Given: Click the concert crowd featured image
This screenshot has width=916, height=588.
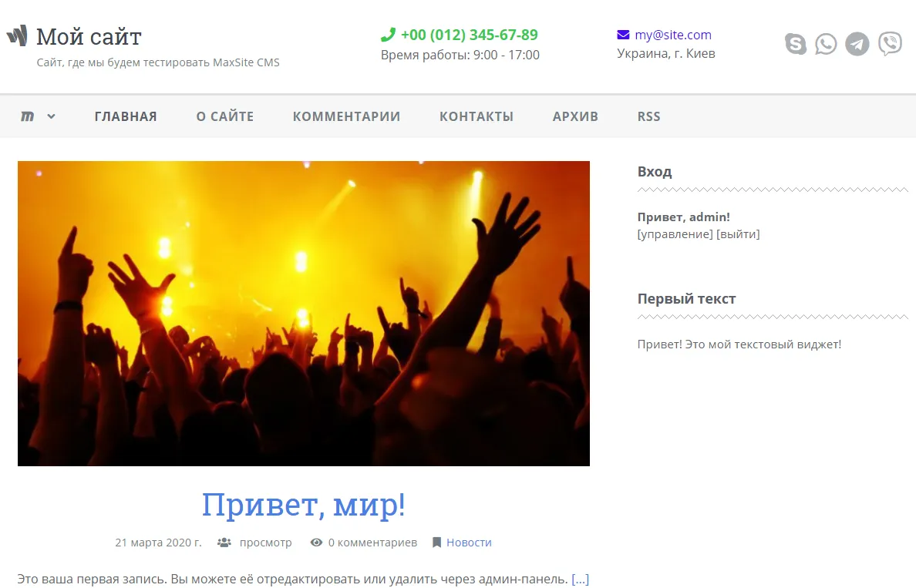Looking at the screenshot, I should click(x=304, y=312).
